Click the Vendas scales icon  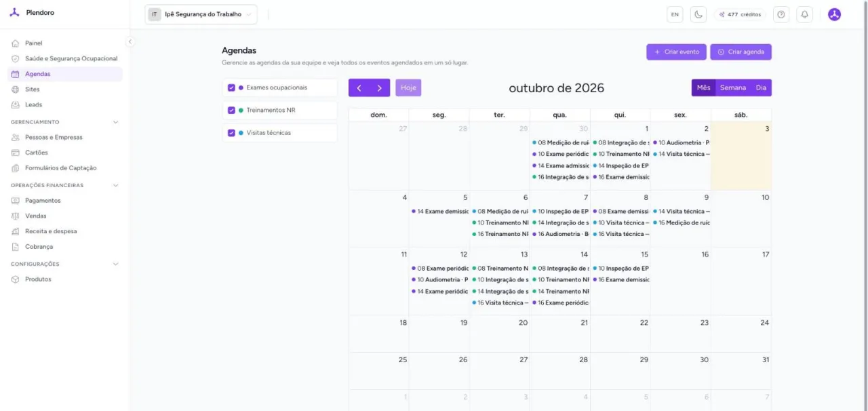pos(16,216)
